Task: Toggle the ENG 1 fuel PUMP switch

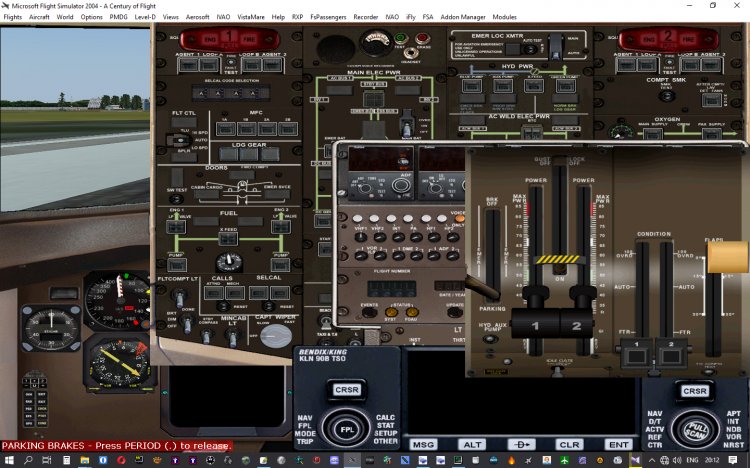Action: click(x=177, y=266)
